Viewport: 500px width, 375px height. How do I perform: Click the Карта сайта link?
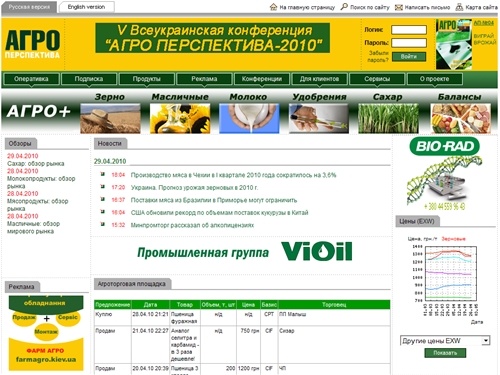click(x=481, y=7)
